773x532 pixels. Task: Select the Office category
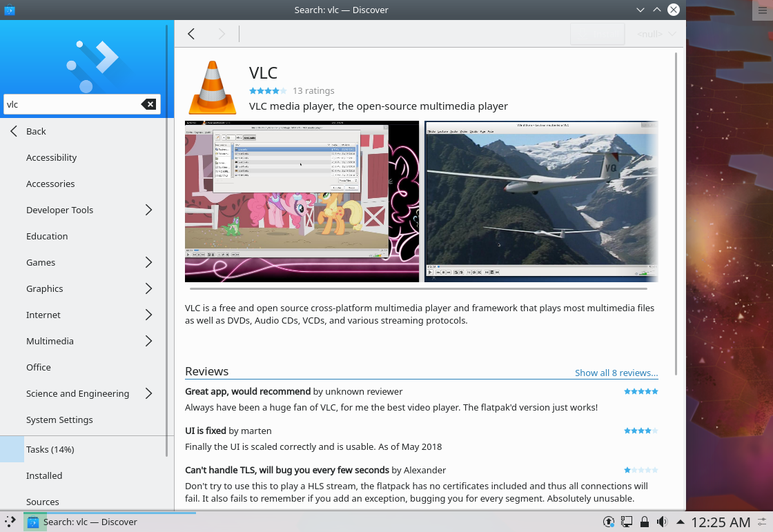83,367
